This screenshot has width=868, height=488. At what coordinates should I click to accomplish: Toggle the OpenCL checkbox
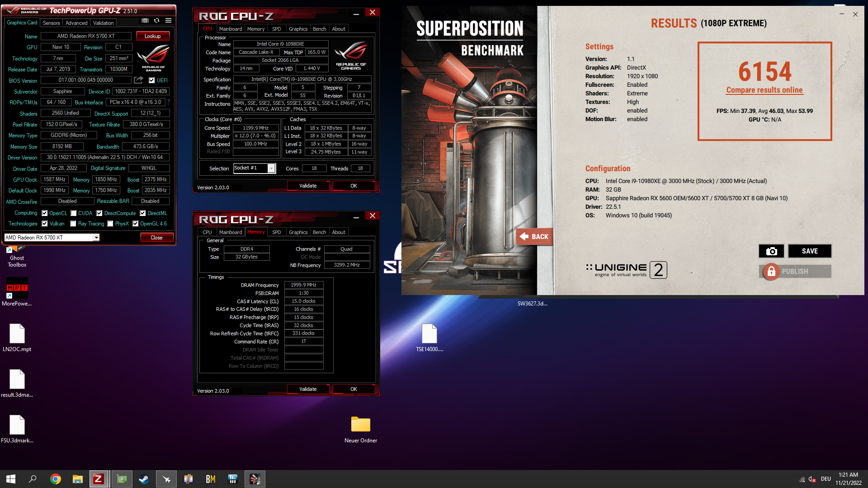click(x=45, y=213)
